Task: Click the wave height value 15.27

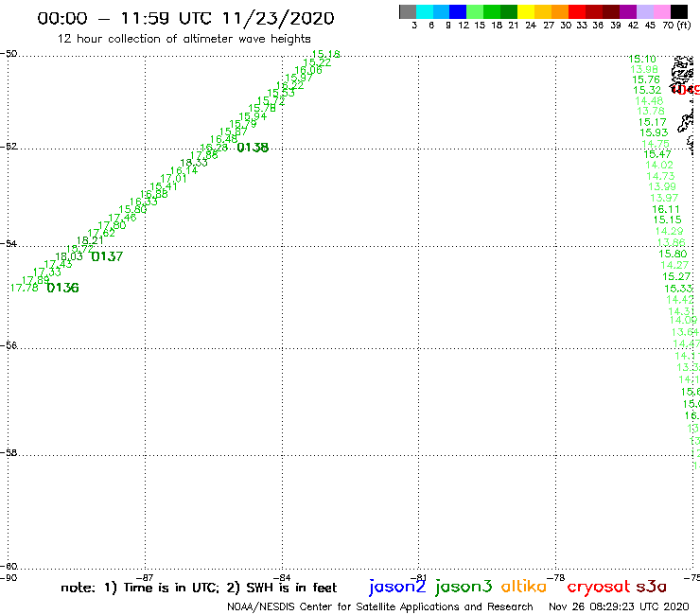Action: [676, 276]
